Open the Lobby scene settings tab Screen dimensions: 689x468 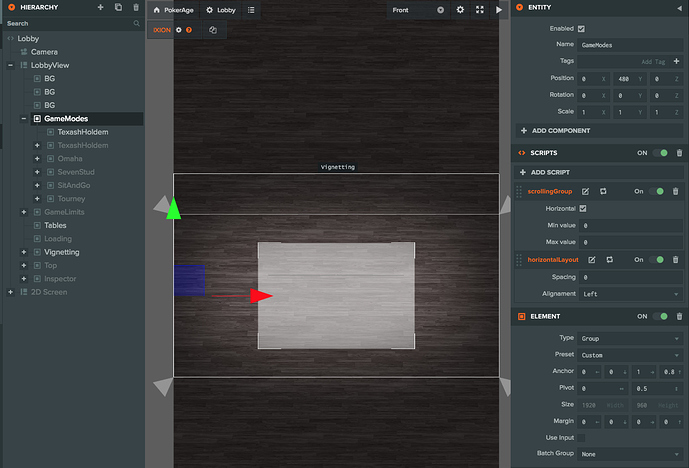point(221,10)
